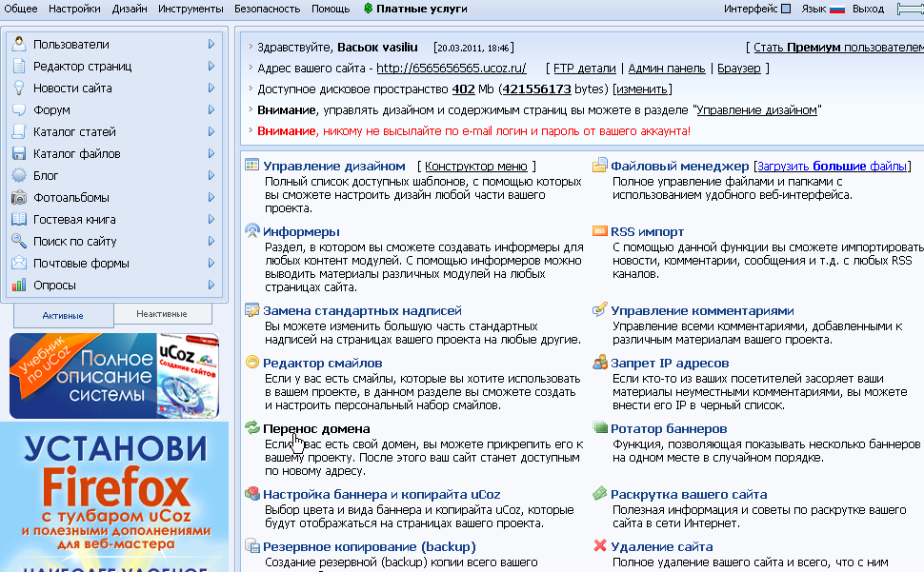The height and width of the screenshot is (572, 924).
Task: Click the Язык Russian flag
Action: [x=837, y=10]
